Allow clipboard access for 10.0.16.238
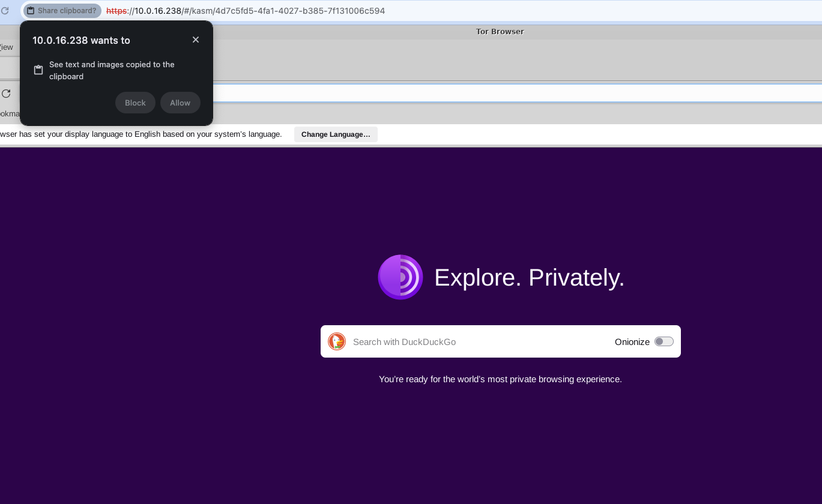This screenshot has width=822, height=504. [180, 103]
